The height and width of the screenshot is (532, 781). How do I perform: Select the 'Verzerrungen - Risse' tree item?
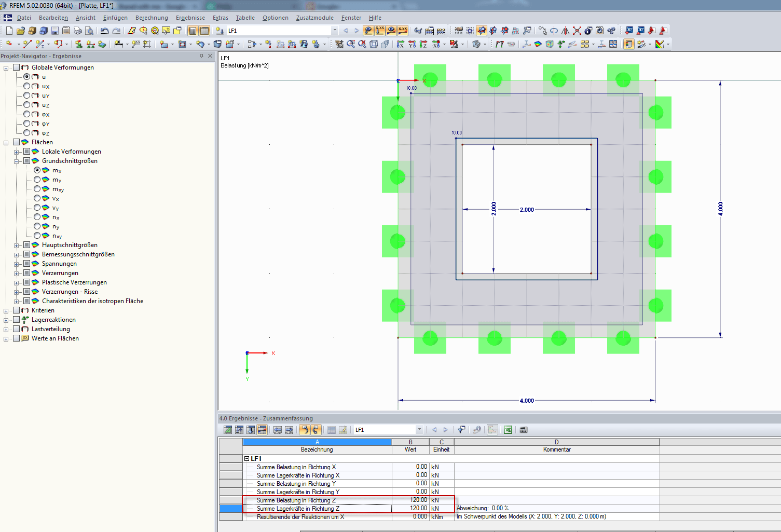[70, 292]
